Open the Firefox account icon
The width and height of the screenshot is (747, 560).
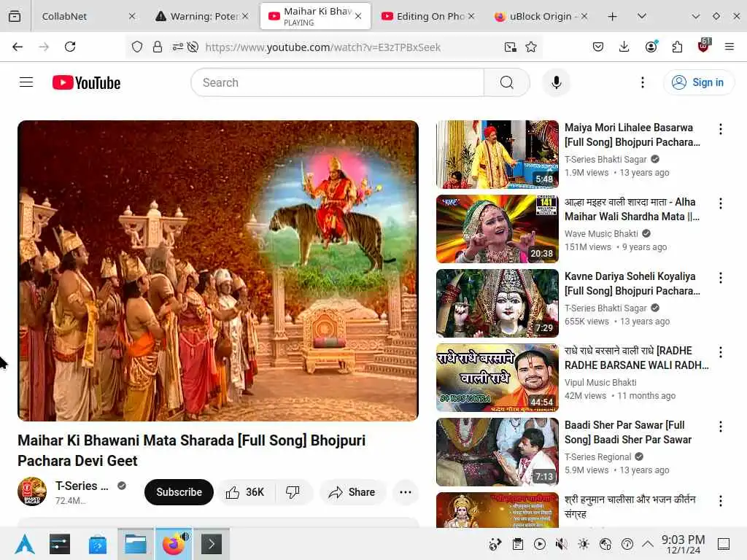(651, 46)
